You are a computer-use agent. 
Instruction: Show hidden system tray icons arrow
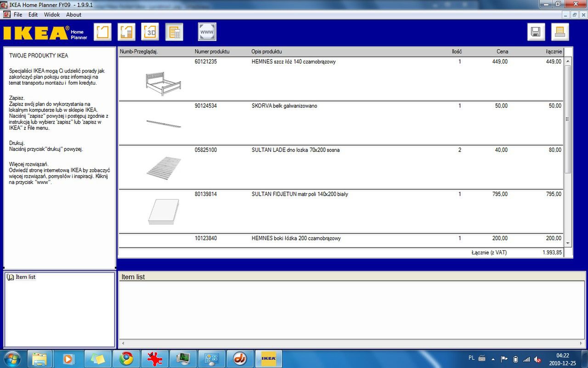(x=493, y=359)
